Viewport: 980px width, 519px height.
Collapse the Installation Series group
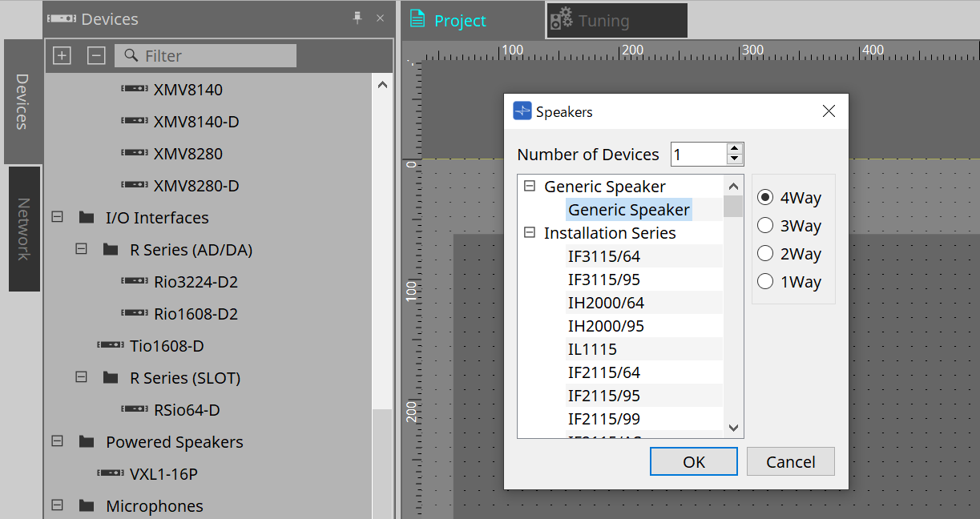point(529,233)
